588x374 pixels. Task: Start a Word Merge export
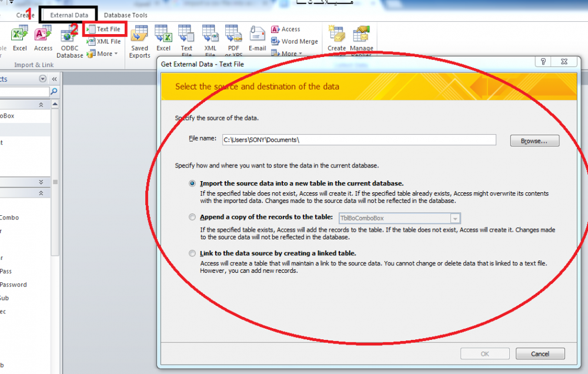pos(295,41)
